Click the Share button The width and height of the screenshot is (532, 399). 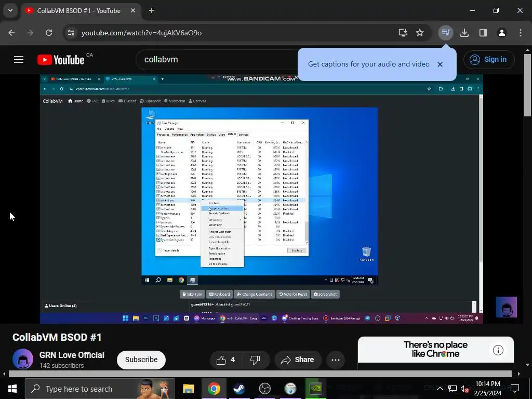[x=298, y=360]
